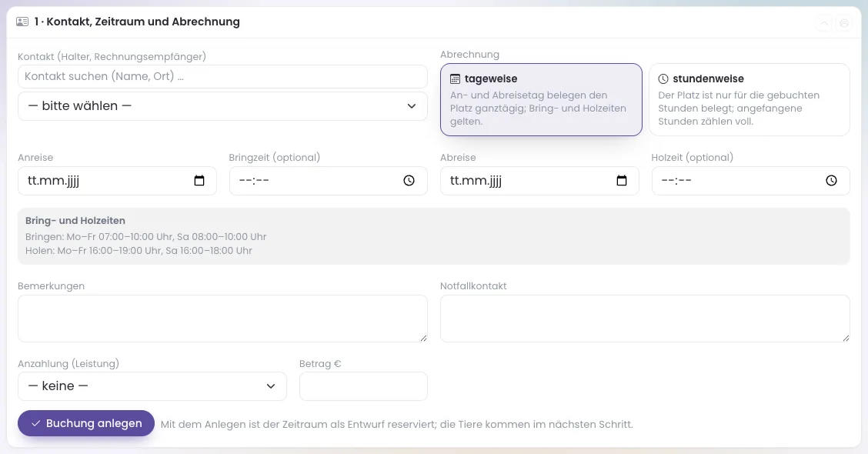Click into the Bringzeit time field
Image resolution: width=868 pixels, height=454 pixels.
point(329,181)
